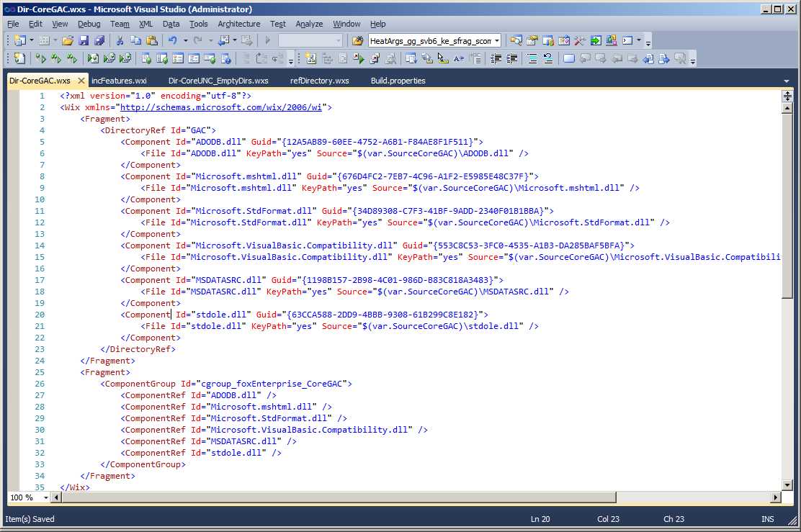Switch to the incFeatures.wxi tab

[x=119, y=81]
